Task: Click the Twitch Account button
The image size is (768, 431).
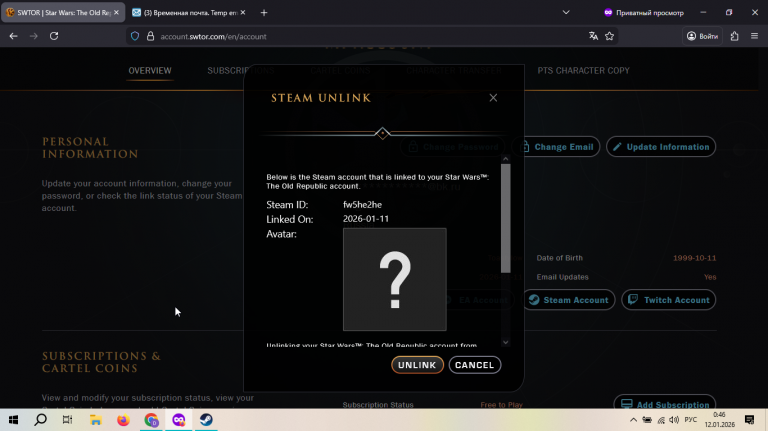Action: [669, 300]
